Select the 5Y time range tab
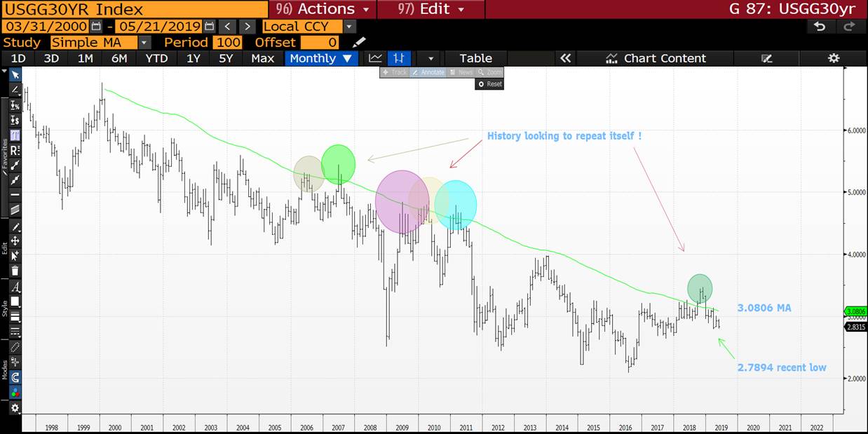The height and width of the screenshot is (434, 868). [226, 58]
